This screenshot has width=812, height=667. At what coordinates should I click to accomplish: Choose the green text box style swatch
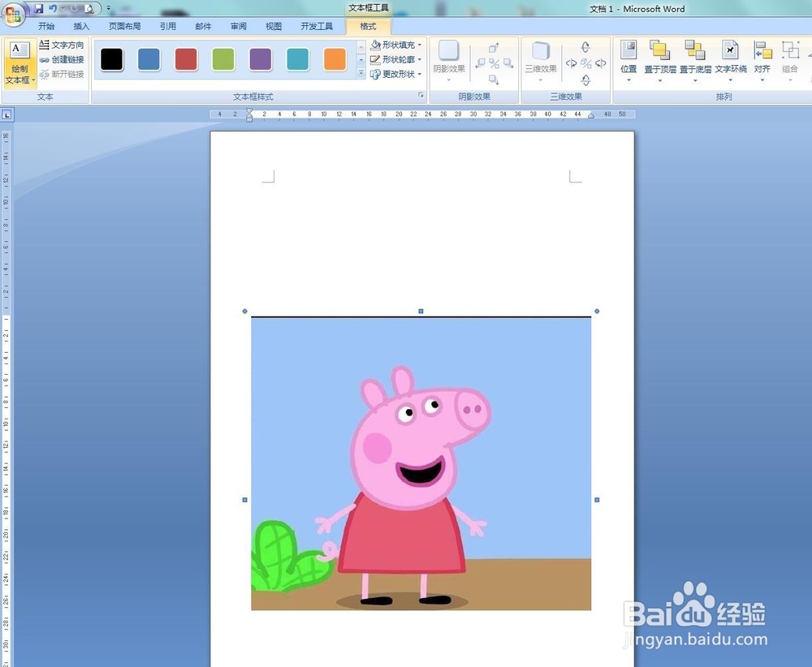(223, 59)
